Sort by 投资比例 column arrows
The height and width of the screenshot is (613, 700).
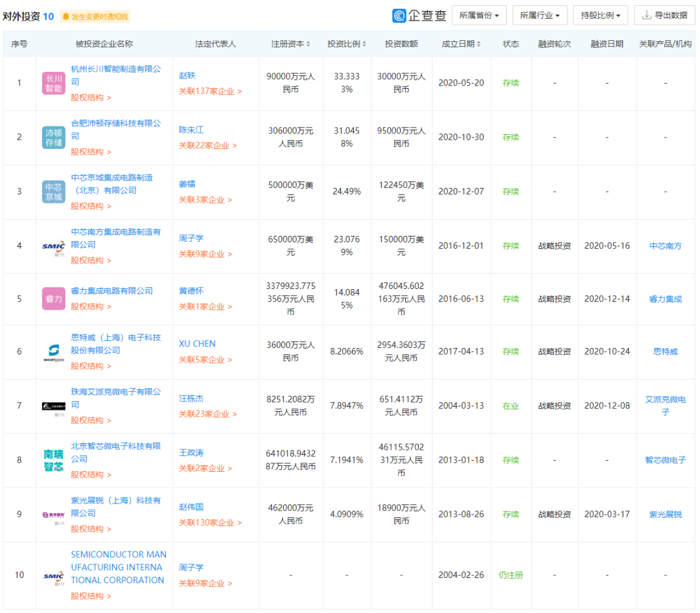pyautogui.click(x=364, y=44)
